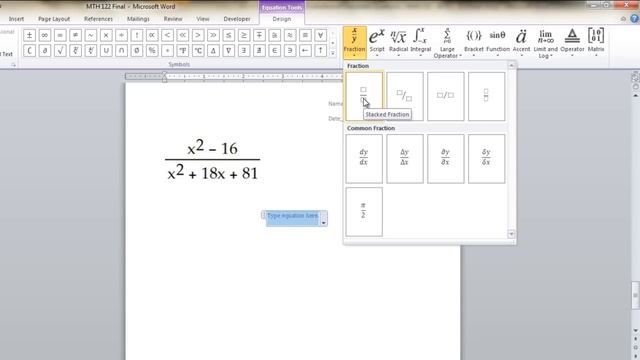Insert the left arrow symbol
This screenshot has height=360, width=640.
coord(305,51)
